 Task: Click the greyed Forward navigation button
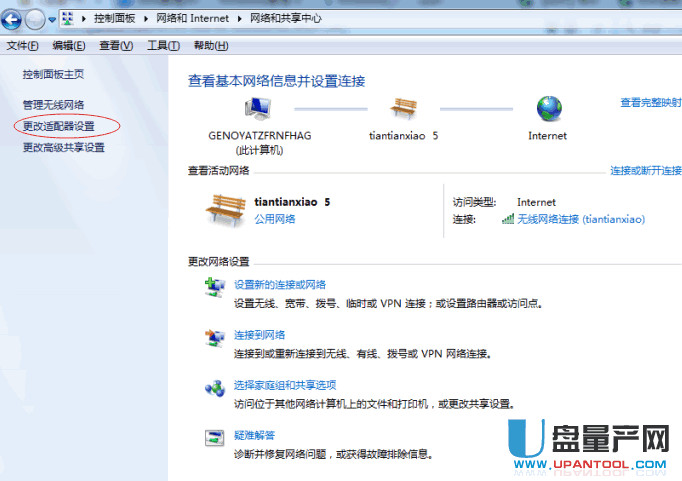(x=35, y=19)
